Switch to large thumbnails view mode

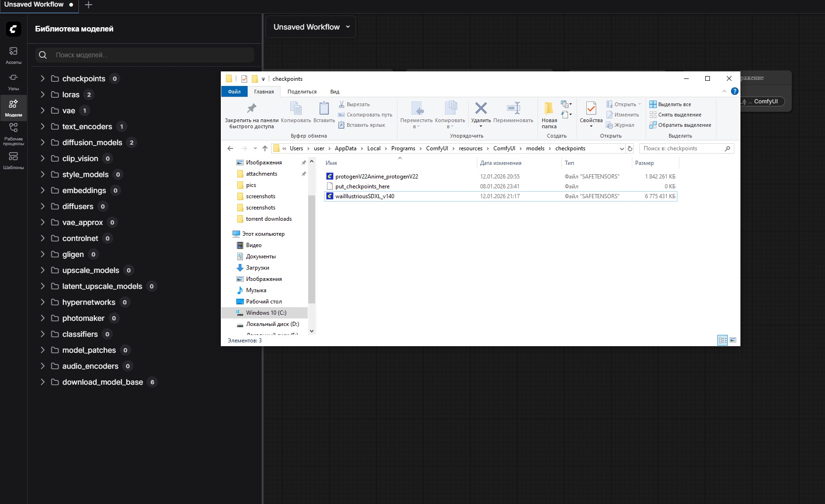(x=733, y=340)
